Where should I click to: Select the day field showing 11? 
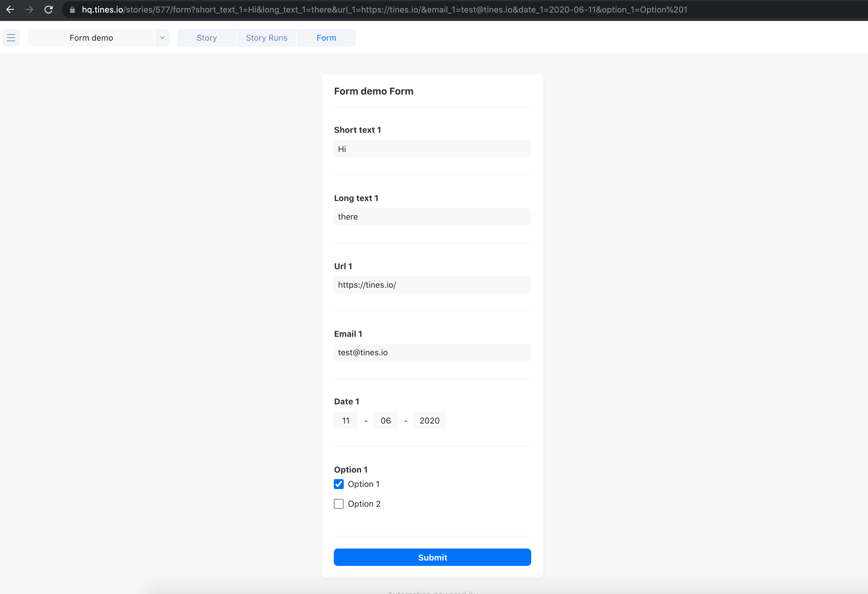(346, 421)
